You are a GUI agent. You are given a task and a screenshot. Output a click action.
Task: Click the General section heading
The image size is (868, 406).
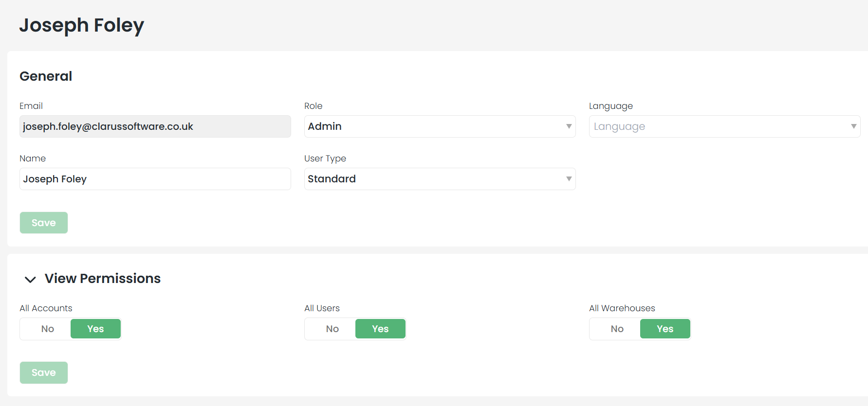46,76
